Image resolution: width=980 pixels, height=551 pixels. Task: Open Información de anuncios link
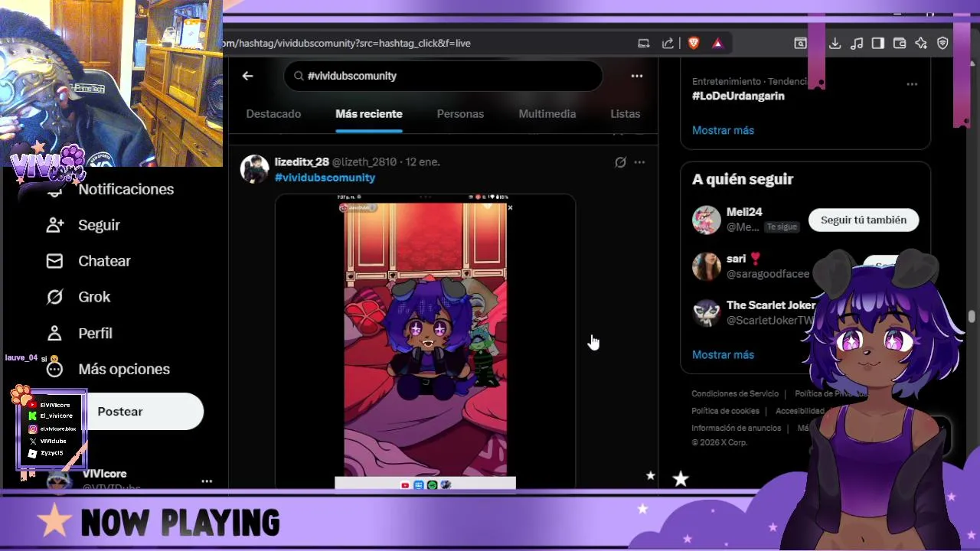pyautogui.click(x=736, y=428)
